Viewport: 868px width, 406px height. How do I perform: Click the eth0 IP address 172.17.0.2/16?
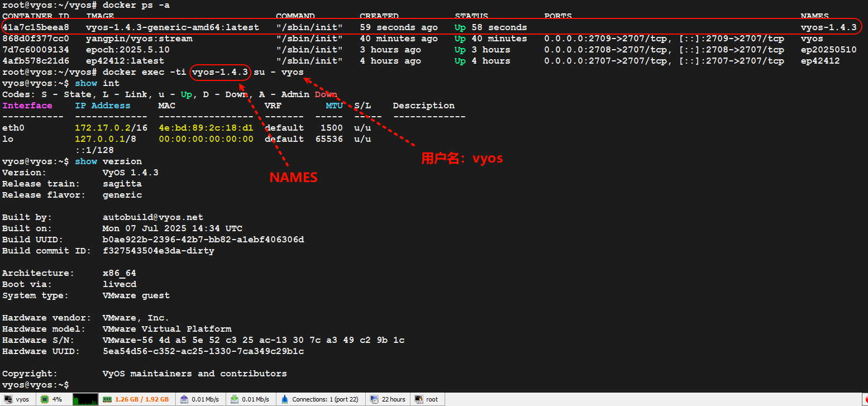coord(111,128)
